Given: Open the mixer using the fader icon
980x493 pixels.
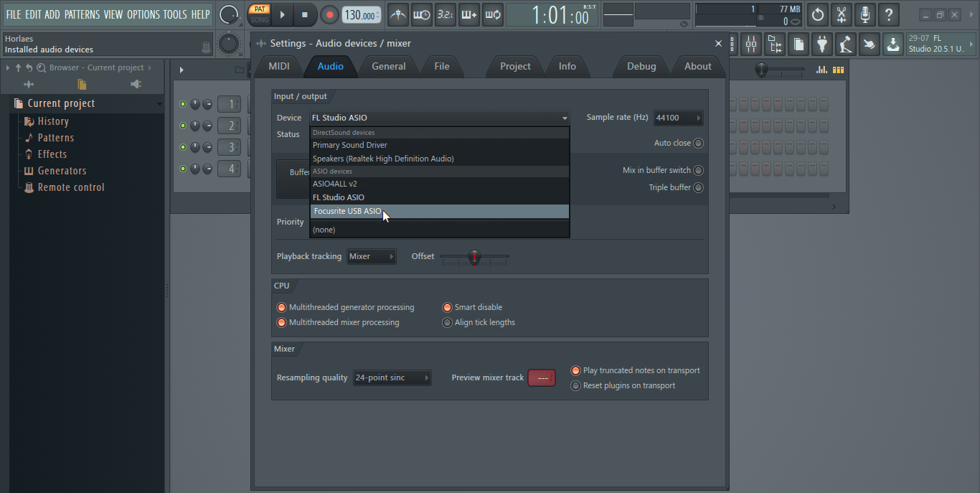Looking at the screenshot, I should click(x=751, y=44).
